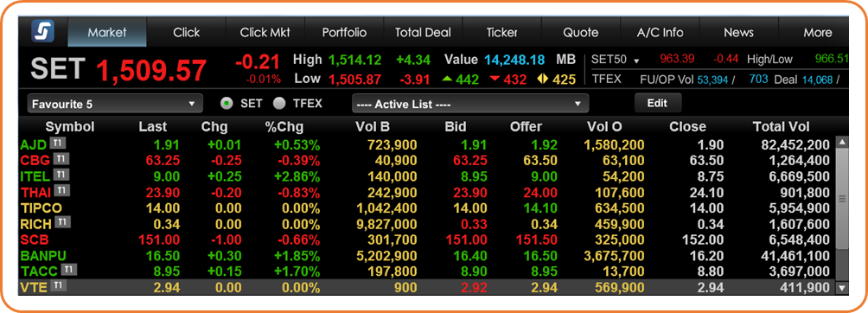This screenshot has width=868, height=313.
Task: Sort by the Symbol column header
Action: pos(70,127)
